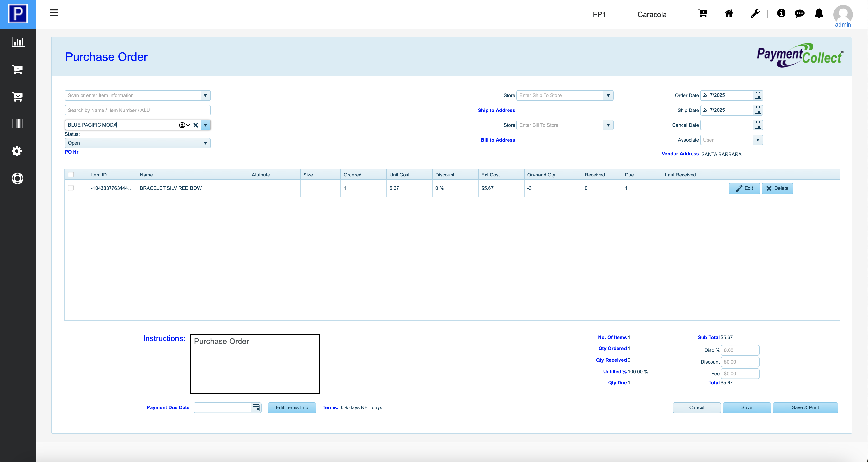The height and width of the screenshot is (462, 868).
Task: Click Edit Terms Info button
Action: point(292,407)
